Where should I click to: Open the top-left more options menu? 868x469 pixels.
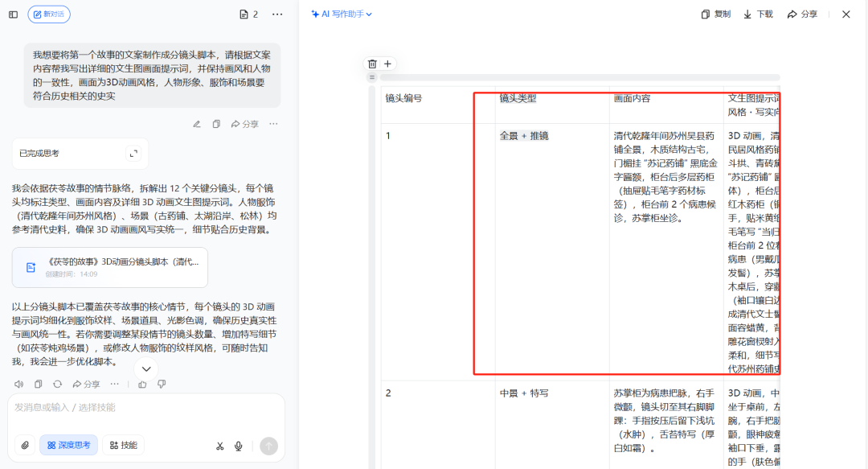click(275, 14)
